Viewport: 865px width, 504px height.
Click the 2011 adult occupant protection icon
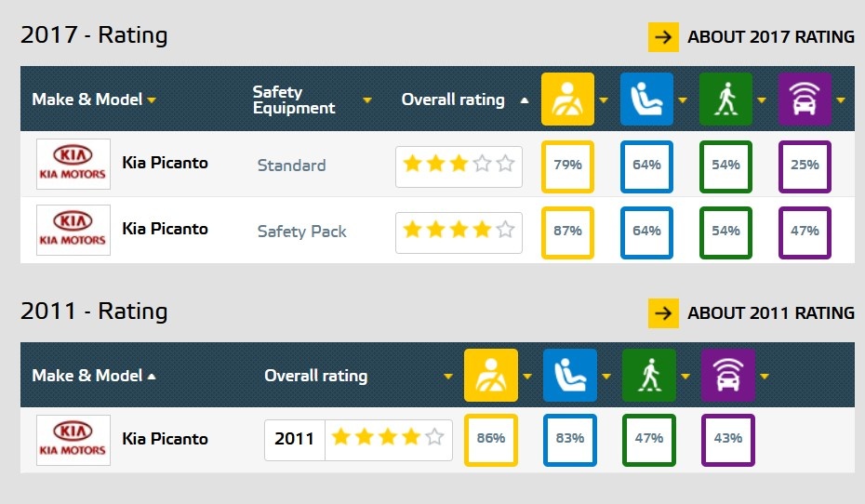pyautogui.click(x=490, y=376)
